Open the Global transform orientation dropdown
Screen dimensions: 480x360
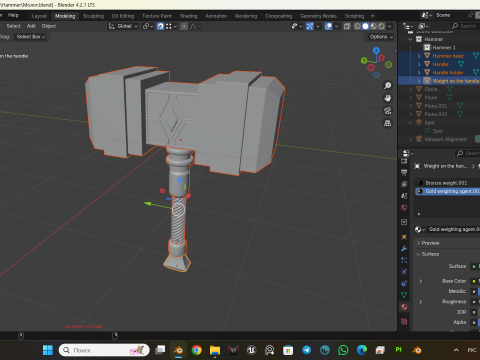point(123,26)
